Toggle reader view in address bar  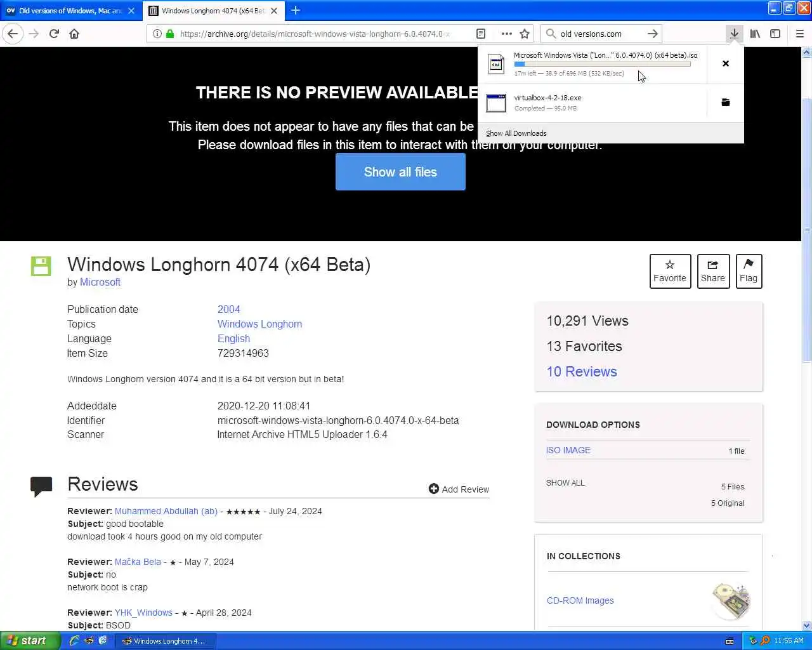pos(481,34)
